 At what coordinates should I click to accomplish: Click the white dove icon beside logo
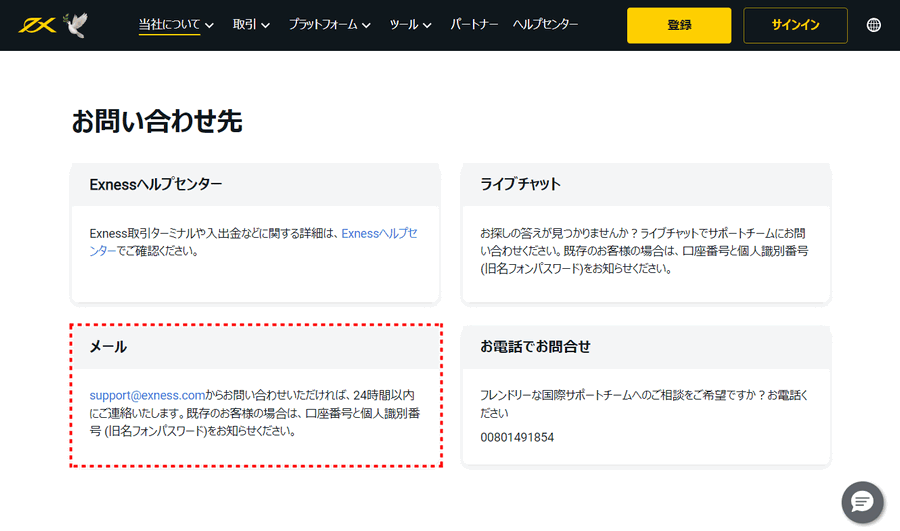(x=76, y=25)
